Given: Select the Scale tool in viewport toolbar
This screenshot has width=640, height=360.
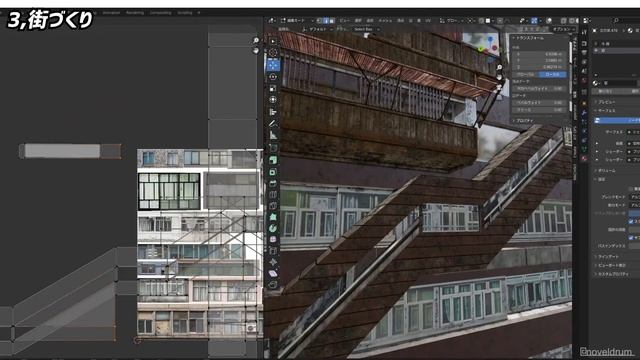Looking at the screenshot, I should (x=273, y=88).
